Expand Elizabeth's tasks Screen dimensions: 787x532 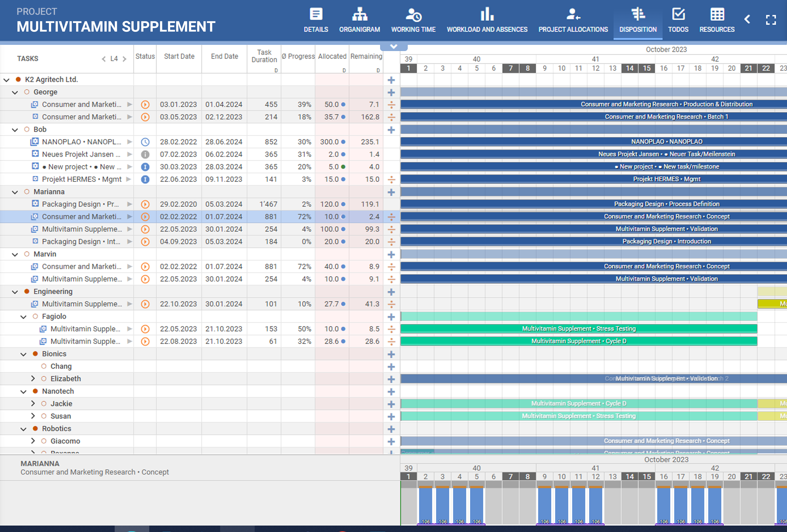33,378
